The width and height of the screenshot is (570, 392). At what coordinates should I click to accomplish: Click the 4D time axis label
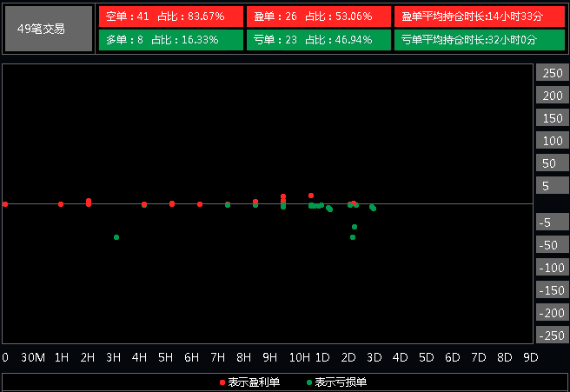tap(401, 357)
